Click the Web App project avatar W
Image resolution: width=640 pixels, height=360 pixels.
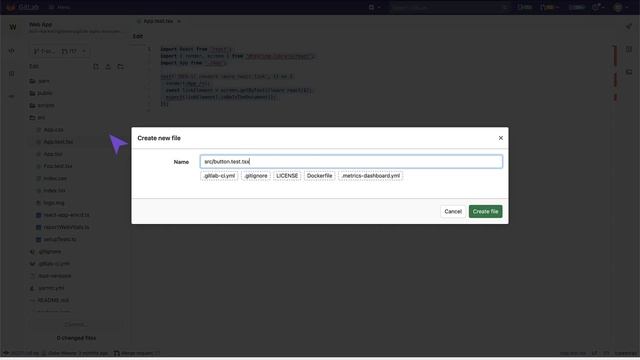[13, 27]
